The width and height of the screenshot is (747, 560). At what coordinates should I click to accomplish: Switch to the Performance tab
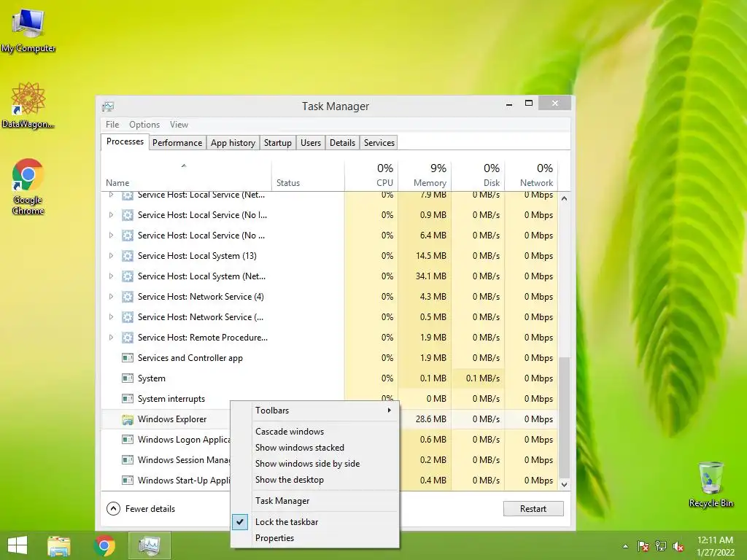tap(177, 143)
